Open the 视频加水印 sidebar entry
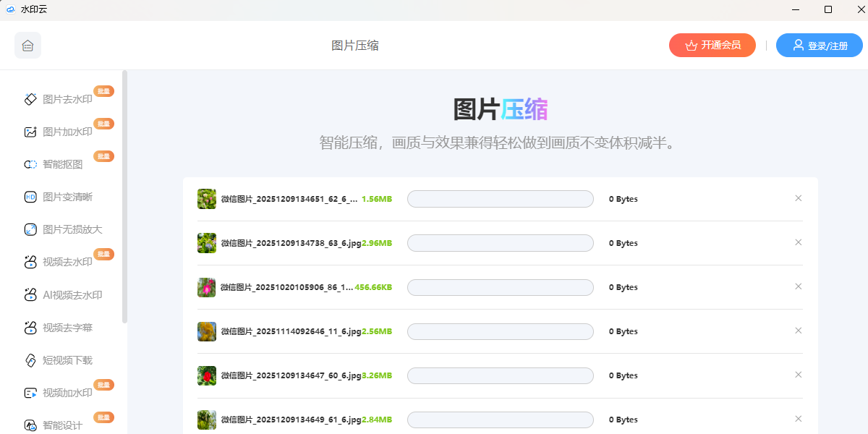 (x=59, y=393)
